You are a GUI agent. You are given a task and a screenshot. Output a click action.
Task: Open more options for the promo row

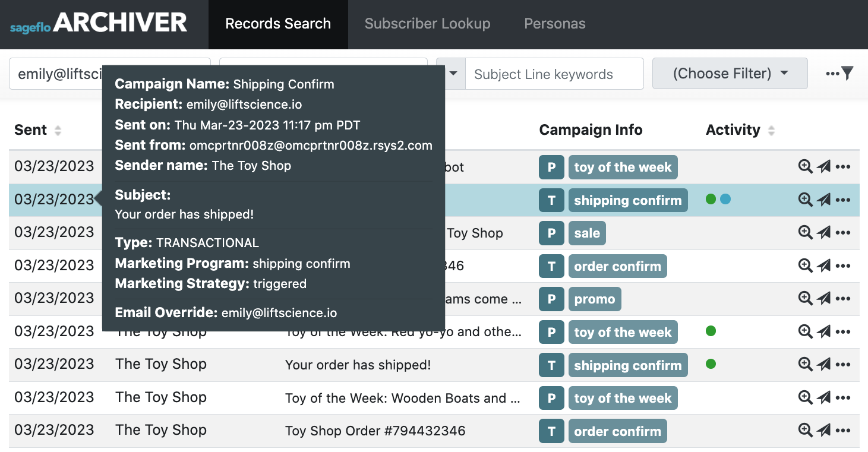[x=843, y=299]
